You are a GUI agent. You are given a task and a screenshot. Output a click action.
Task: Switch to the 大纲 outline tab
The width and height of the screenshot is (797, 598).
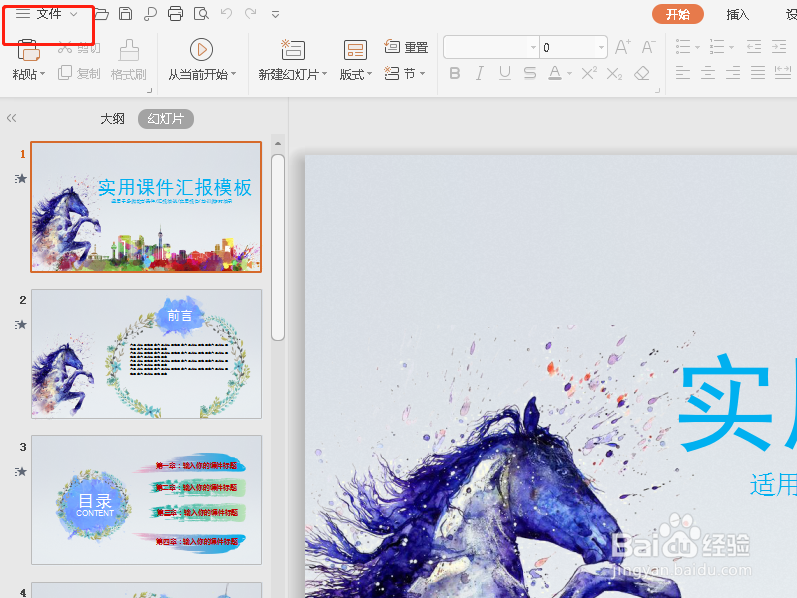tap(112, 118)
